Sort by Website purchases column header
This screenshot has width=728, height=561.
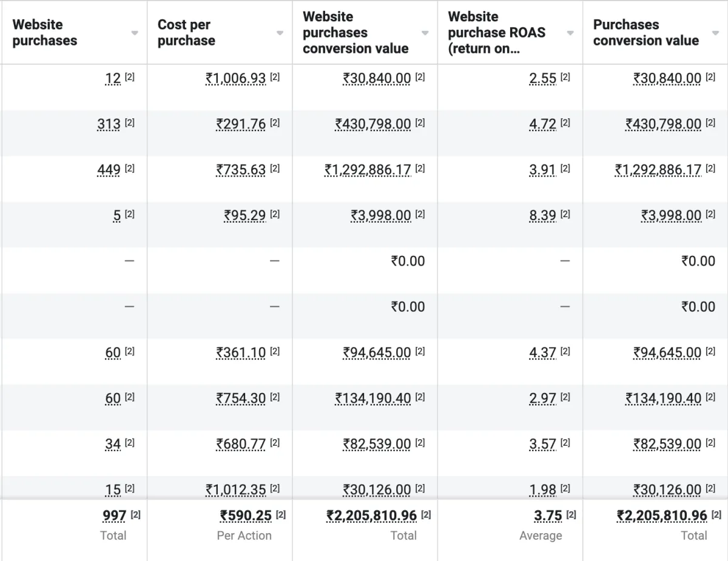tap(45, 33)
